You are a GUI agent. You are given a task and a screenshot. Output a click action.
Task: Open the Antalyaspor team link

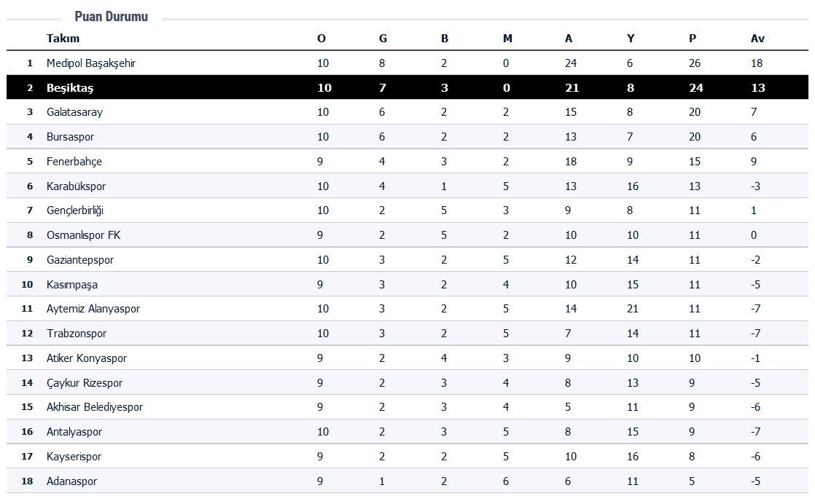tap(74, 432)
